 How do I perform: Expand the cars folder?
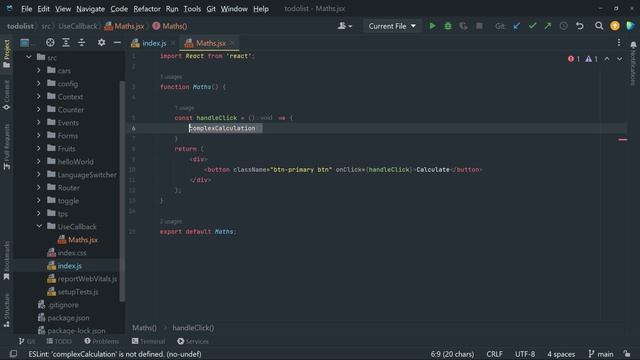[x=38, y=70]
